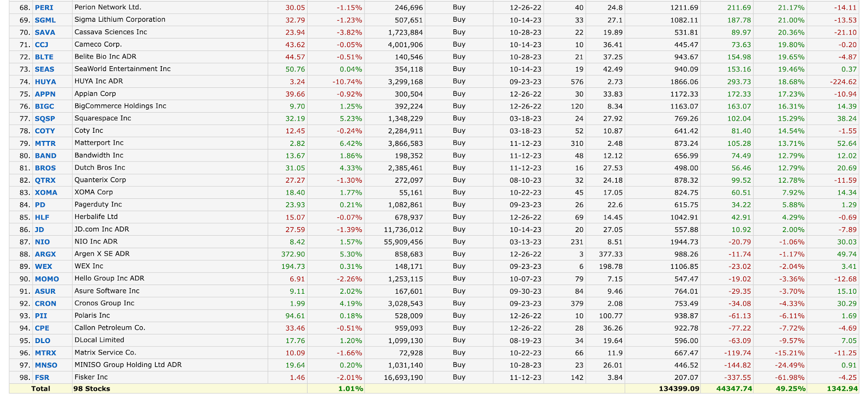Open the PD ticker link
The width and height of the screenshot is (868, 400).
pos(40,205)
